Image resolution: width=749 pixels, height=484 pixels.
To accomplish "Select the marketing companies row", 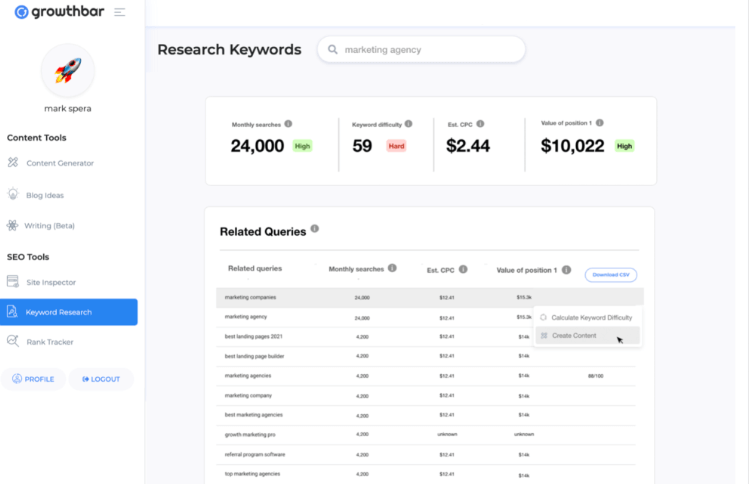I will tap(430, 297).
